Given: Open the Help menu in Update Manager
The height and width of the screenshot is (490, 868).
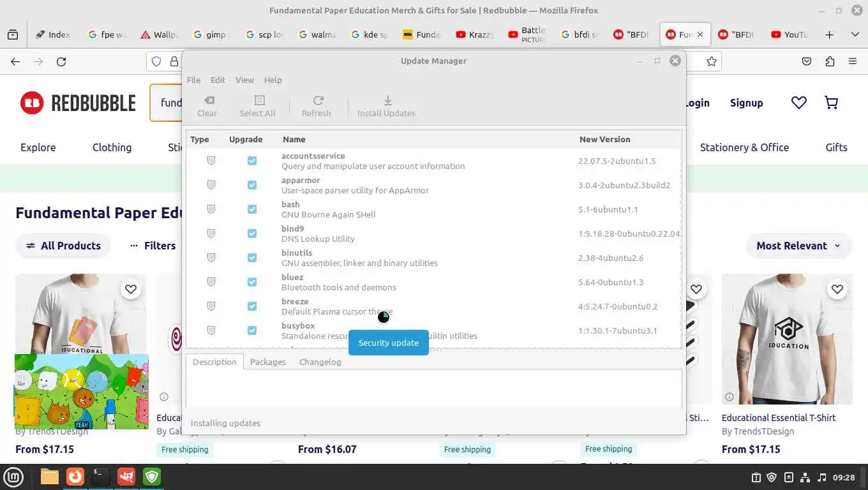Looking at the screenshot, I should (273, 80).
